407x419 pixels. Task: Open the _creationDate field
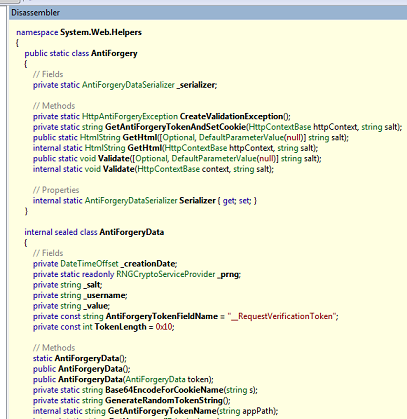click(x=149, y=264)
